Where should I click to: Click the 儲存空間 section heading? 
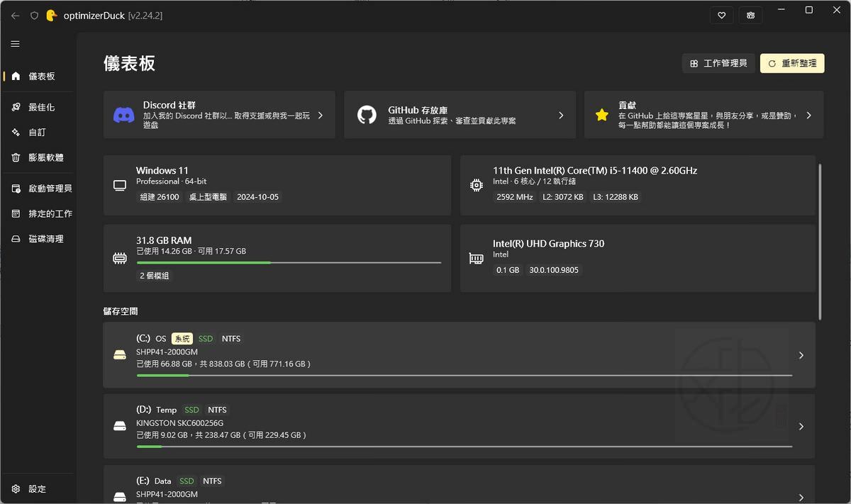pos(121,311)
